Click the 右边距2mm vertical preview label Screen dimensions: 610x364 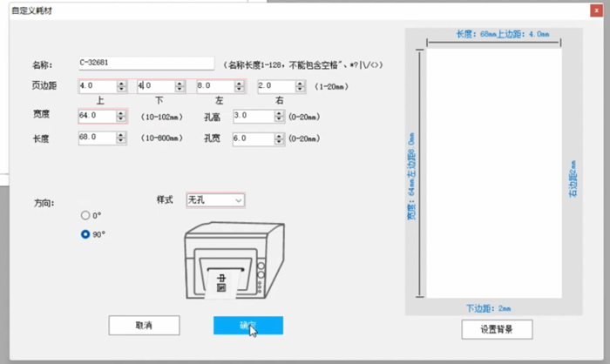(x=573, y=179)
